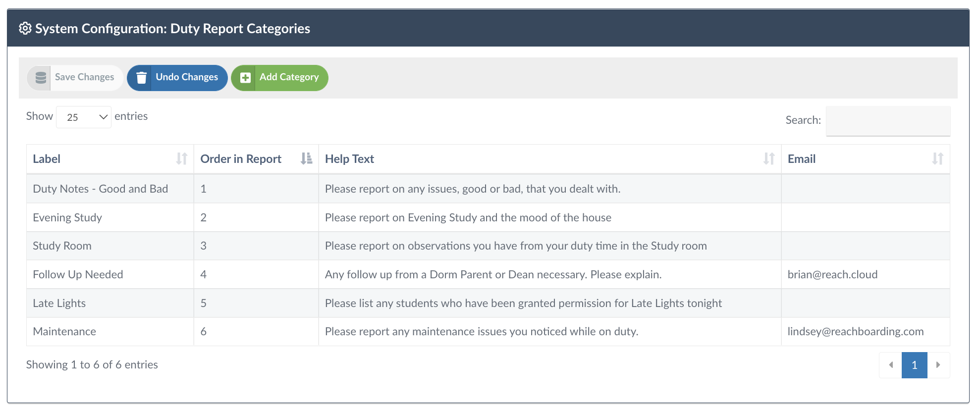Select page 1 in pagination
The height and width of the screenshot is (412, 980).
coord(914,365)
